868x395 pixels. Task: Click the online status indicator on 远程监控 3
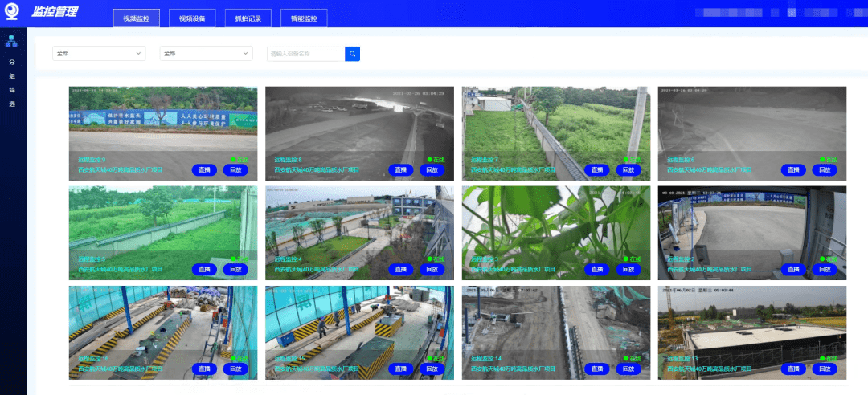tap(627, 259)
